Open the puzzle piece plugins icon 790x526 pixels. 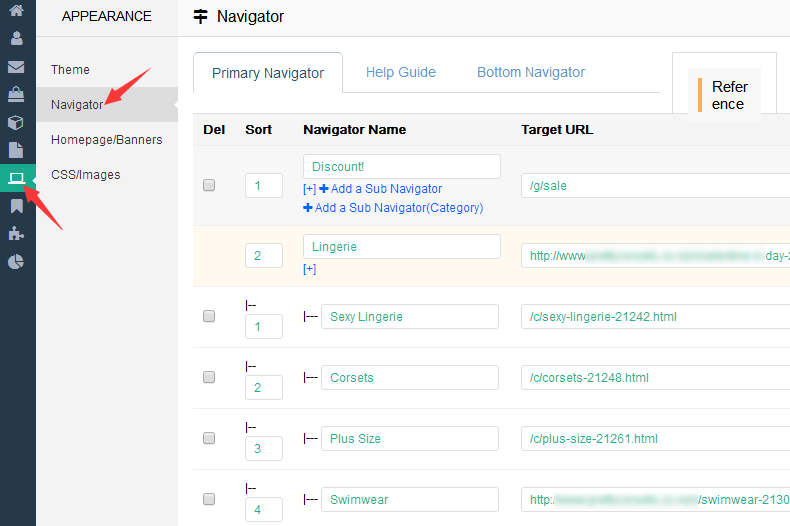(16, 234)
